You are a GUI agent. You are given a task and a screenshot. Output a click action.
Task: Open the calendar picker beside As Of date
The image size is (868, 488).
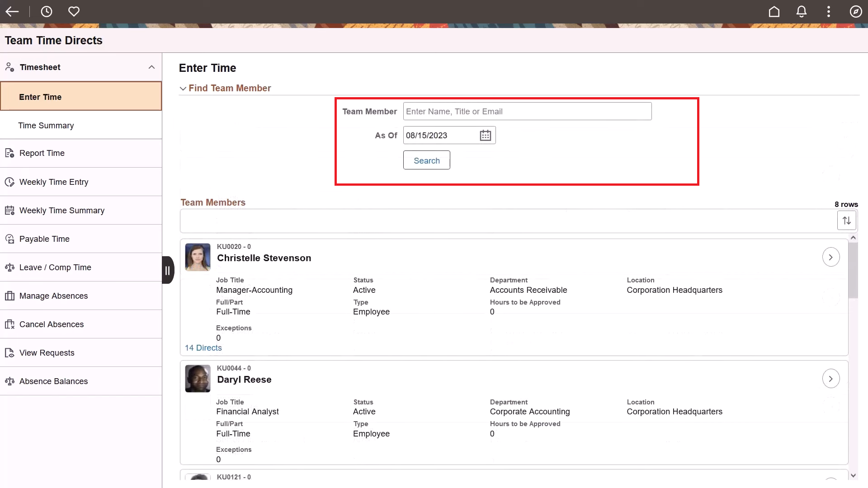pos(485,135)
